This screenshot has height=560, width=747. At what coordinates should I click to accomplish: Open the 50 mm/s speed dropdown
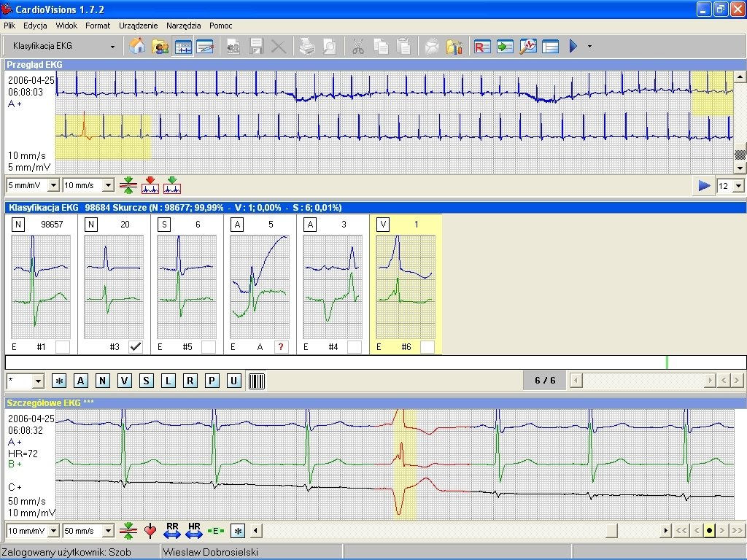point(88,530)
